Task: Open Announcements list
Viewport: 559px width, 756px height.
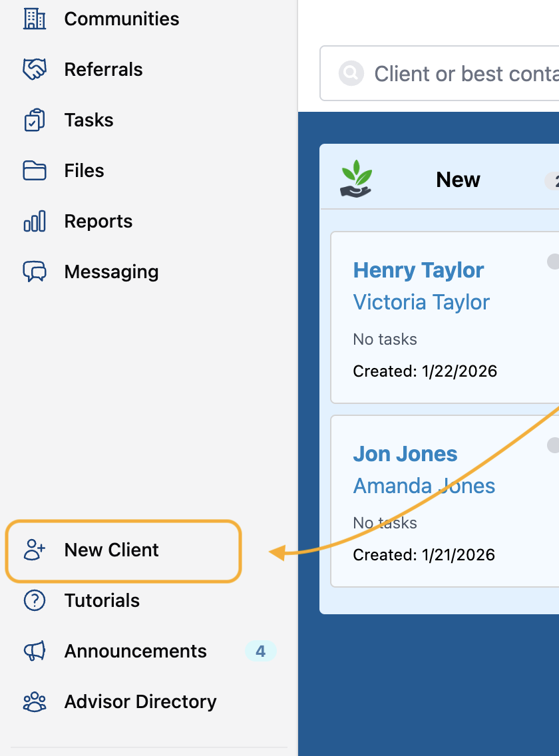Action: 136,652
